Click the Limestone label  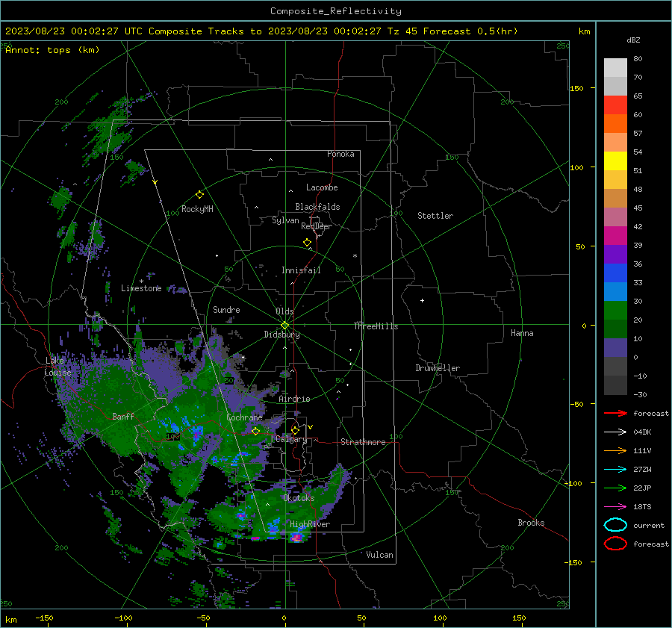point(141,288)
